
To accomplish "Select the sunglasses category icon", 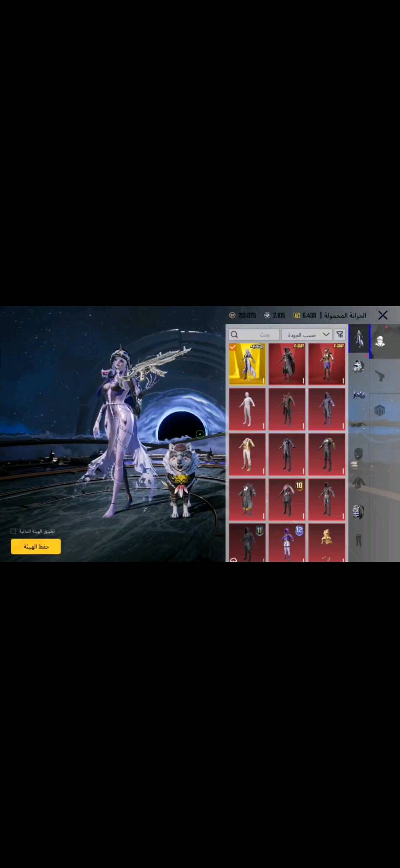I will 359,425.
